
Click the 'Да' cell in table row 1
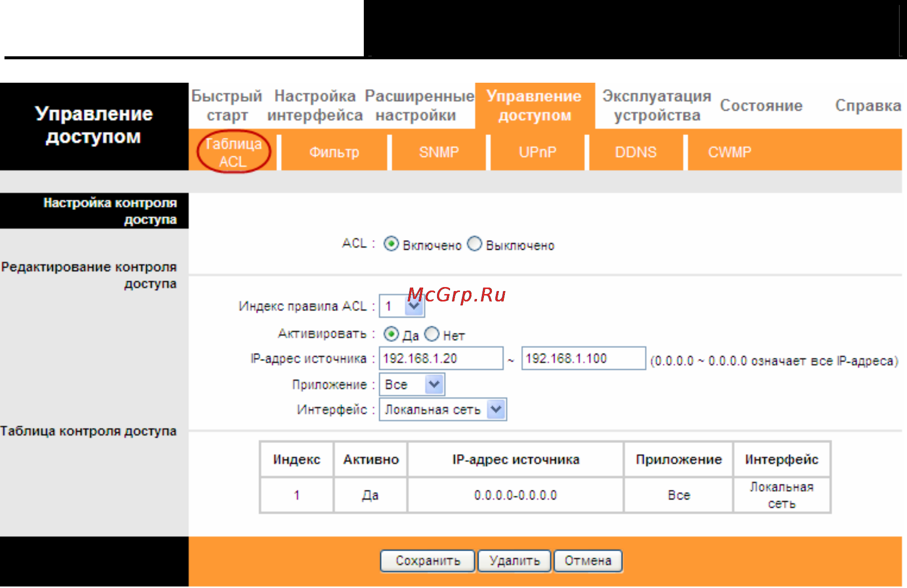click(371, 495)
